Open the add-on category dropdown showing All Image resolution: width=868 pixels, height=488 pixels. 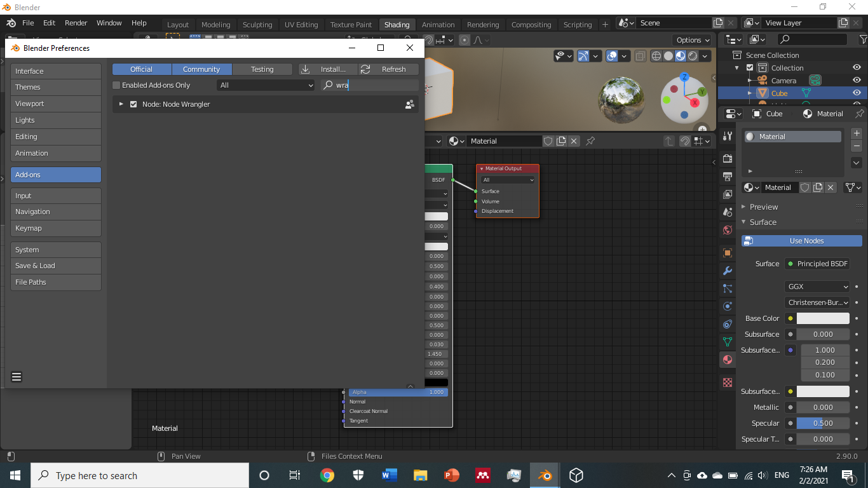click(266, 85)
